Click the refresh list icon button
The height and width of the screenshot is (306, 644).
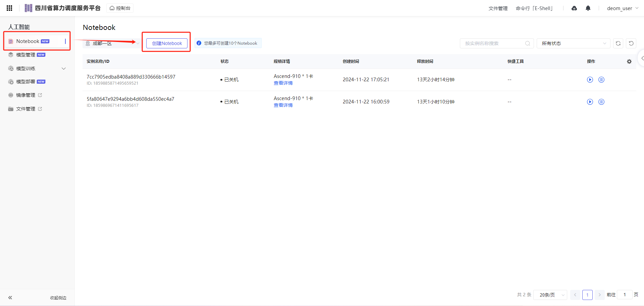(x=618, y=43)
